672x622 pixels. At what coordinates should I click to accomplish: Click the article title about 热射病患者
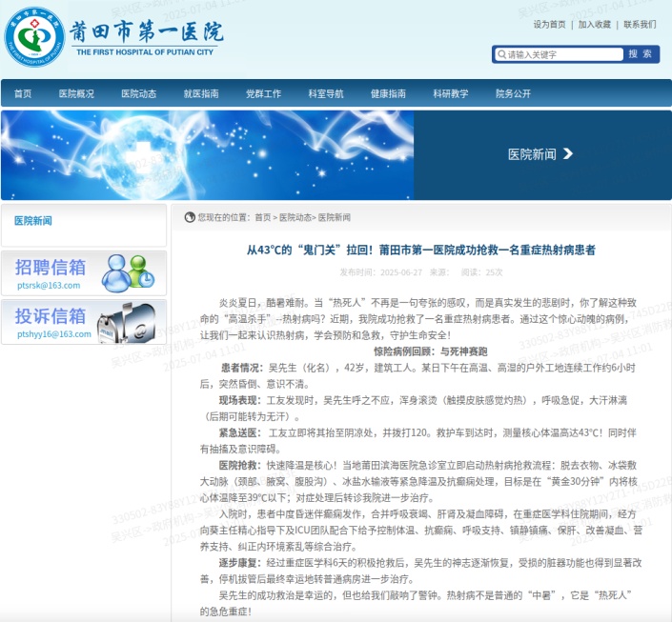click(421, 250)
